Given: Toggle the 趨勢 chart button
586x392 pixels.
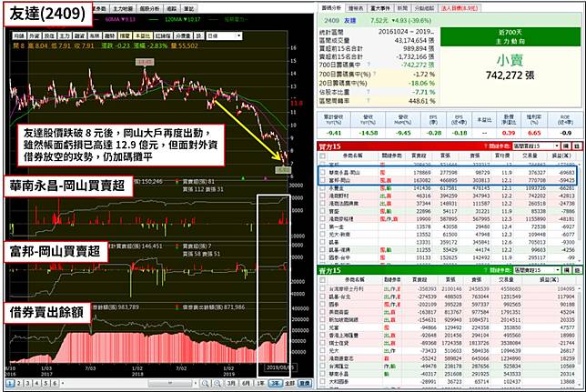Looking at the screenshot, I should pos(109,35).
